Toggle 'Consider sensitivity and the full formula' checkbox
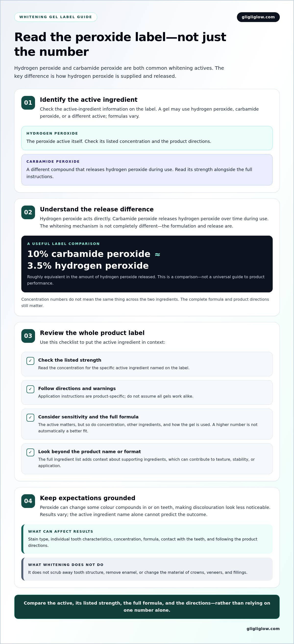 coord(30,417)
